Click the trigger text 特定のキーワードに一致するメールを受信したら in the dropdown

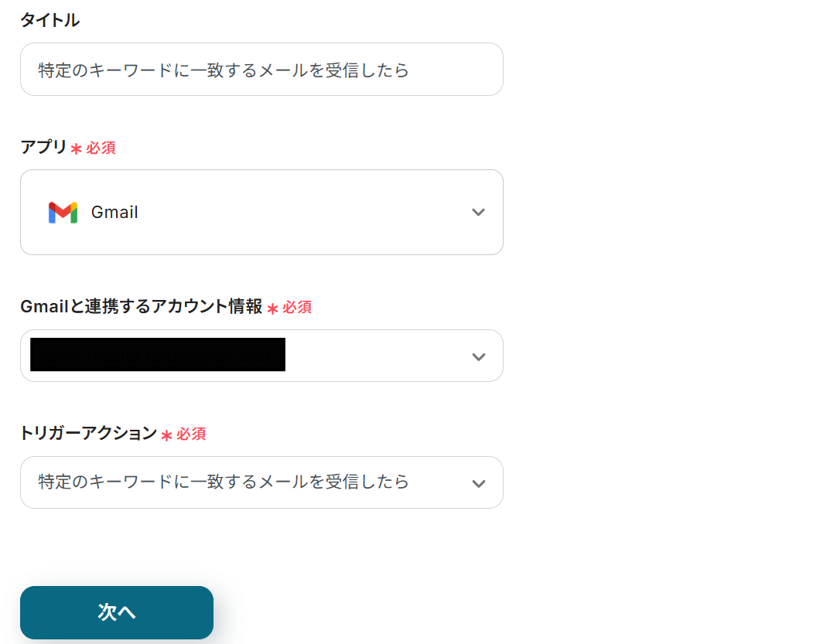[224, 482]
